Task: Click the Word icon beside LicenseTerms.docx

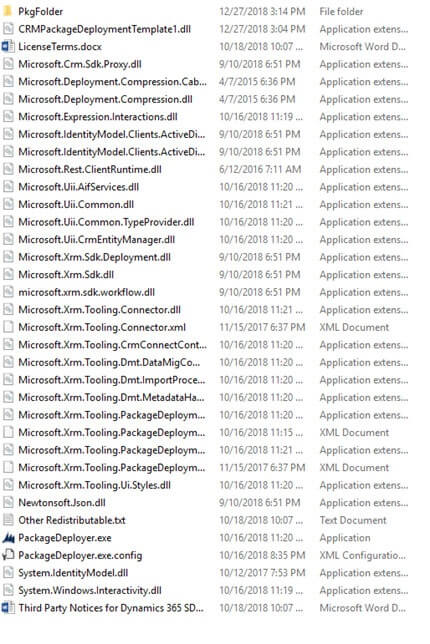Action: pos(7,46)
